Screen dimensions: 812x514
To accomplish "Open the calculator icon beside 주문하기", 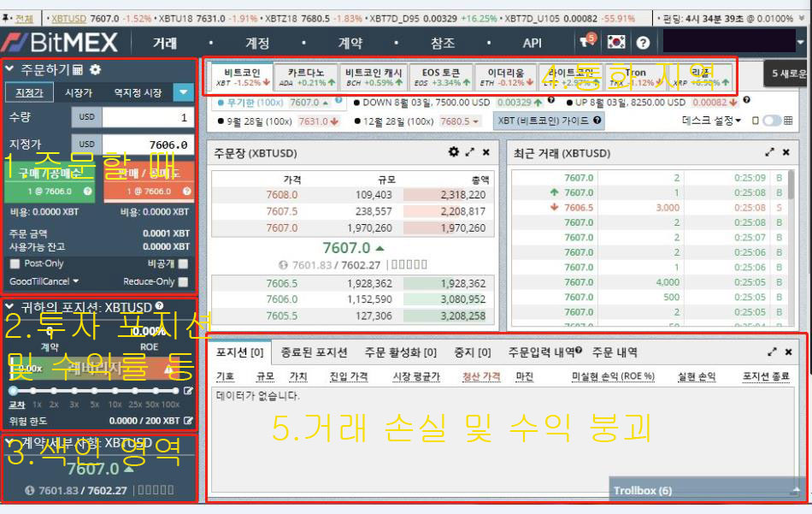I will [78, 69].
